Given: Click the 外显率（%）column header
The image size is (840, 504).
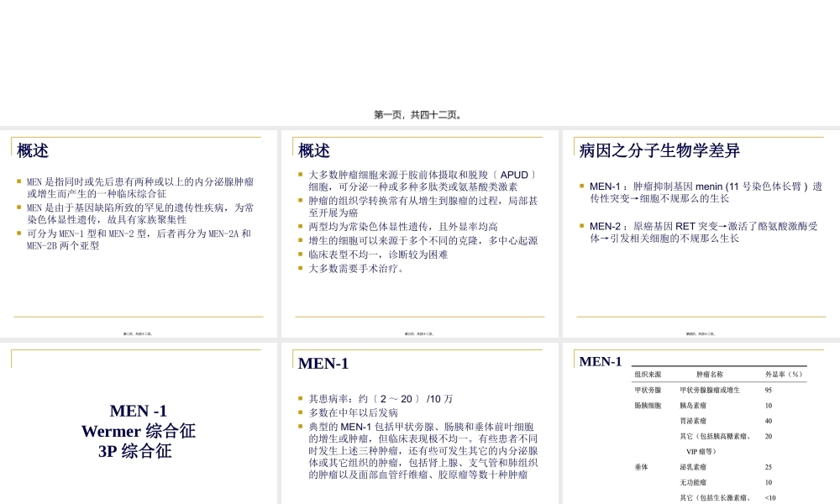Looking at the screenshot, I should coord(784,375).
